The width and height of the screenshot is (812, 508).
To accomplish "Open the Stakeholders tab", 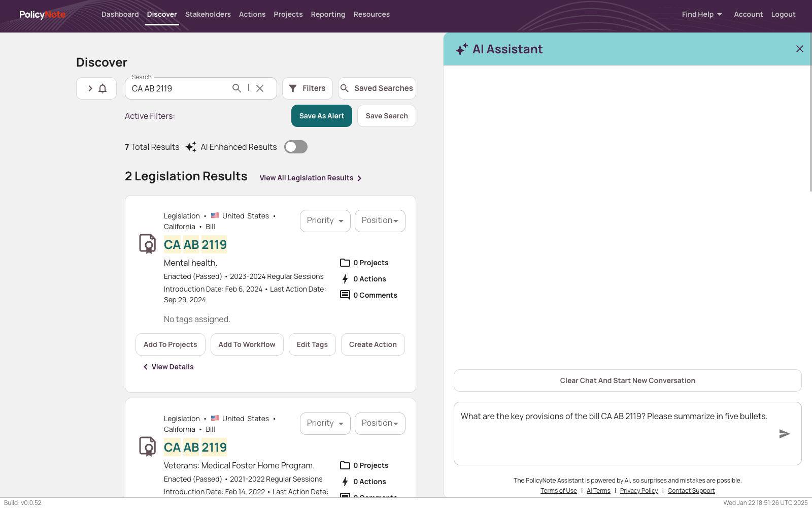I will (x=208, y=14).
